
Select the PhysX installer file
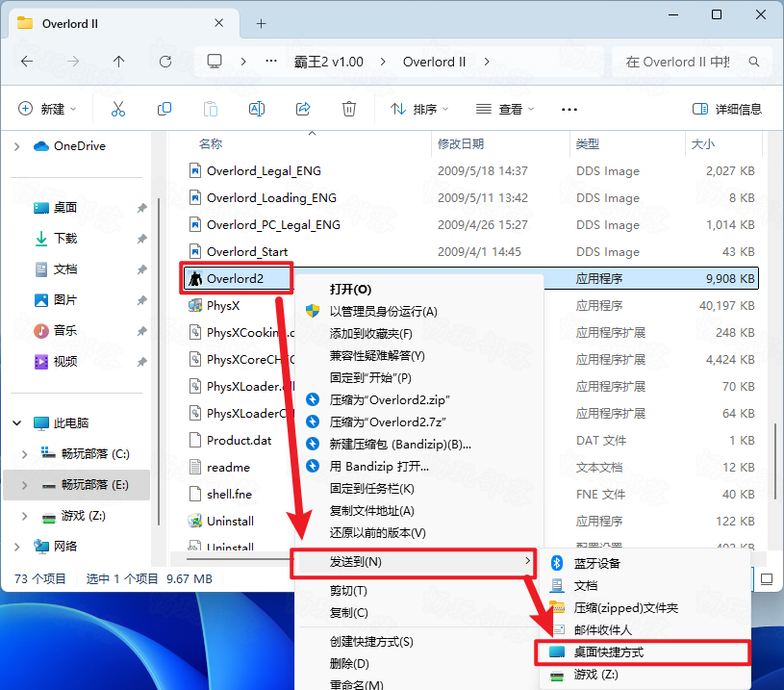(223, 305)
